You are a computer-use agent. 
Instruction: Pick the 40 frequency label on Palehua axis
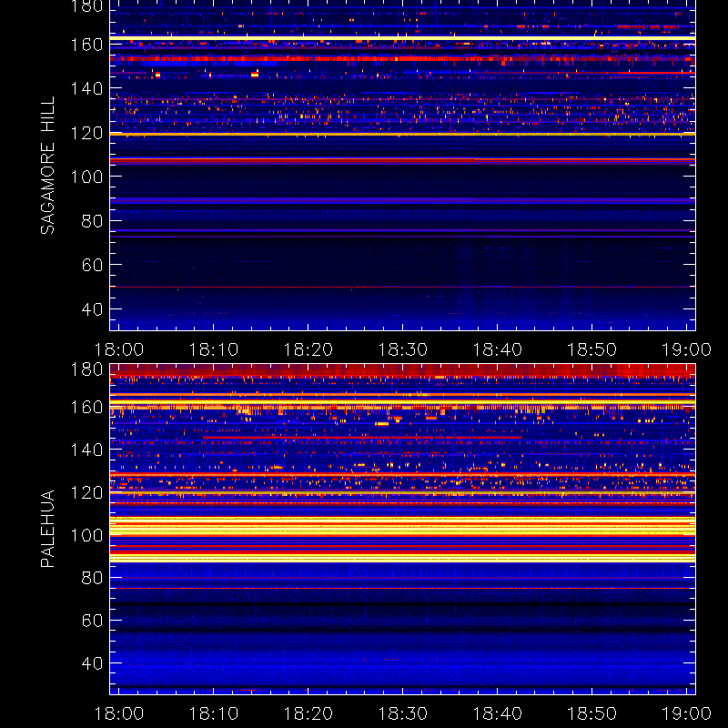(92, 663)
